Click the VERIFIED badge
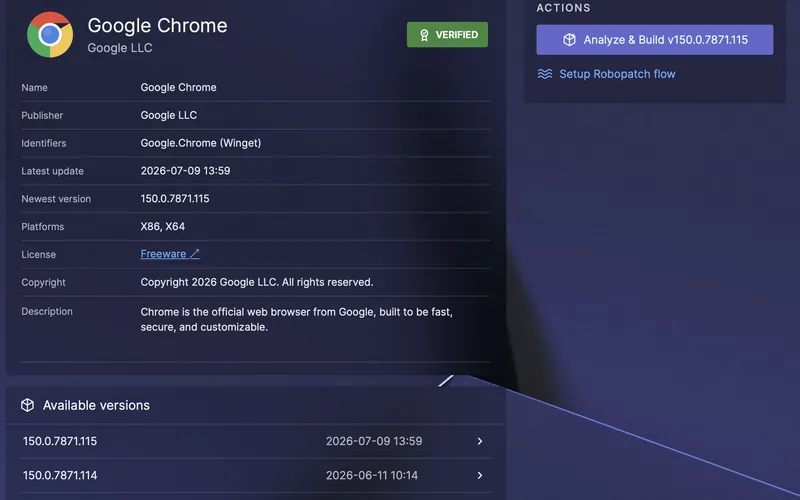The width and height of the screenshot is (800, 500). coord(447,35)
